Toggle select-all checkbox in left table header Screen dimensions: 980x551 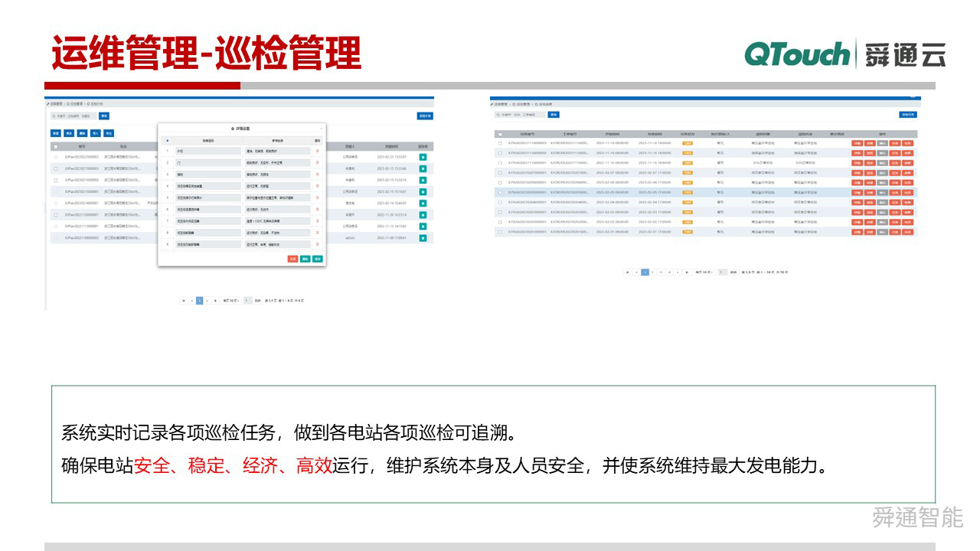point(56,146)
